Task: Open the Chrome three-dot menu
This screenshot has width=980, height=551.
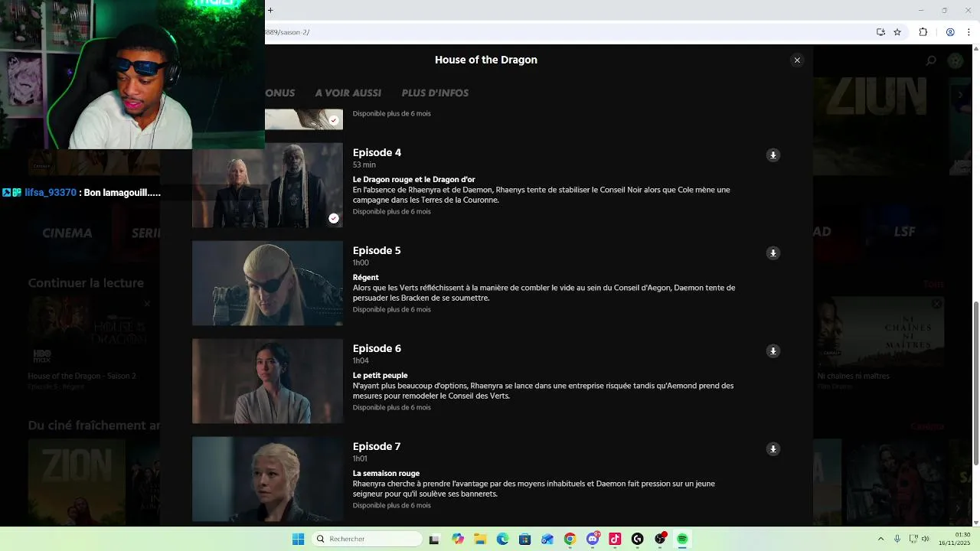Action: click(x=968, y=32)
